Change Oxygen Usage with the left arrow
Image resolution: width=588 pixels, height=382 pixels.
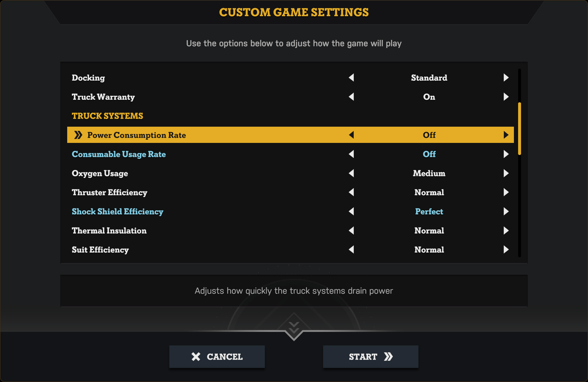pos(351,173)
